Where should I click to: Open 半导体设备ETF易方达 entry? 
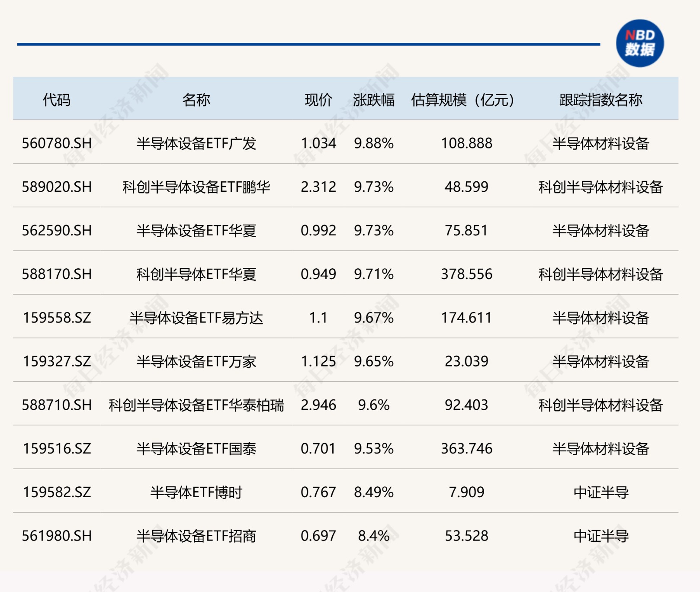coord(196,318)
